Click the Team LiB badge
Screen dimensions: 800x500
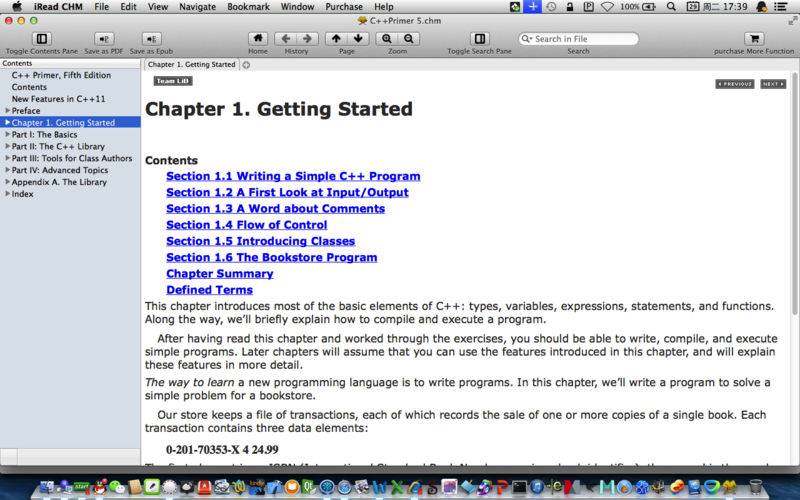pos(173,81)
